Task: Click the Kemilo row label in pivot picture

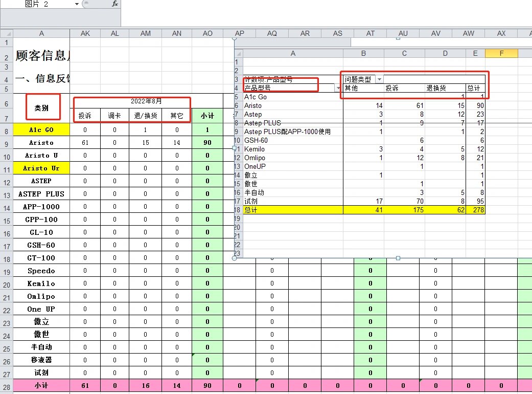Action: coord(255,149)
